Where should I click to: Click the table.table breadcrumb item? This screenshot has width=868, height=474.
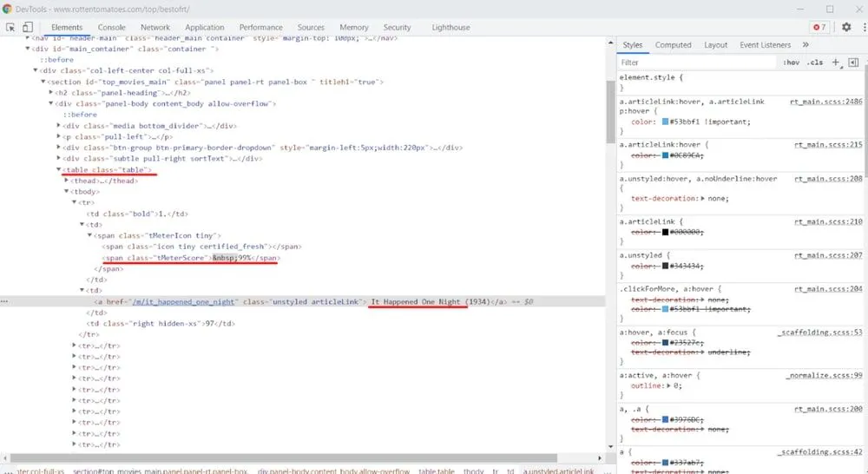[x=437, y=471]
